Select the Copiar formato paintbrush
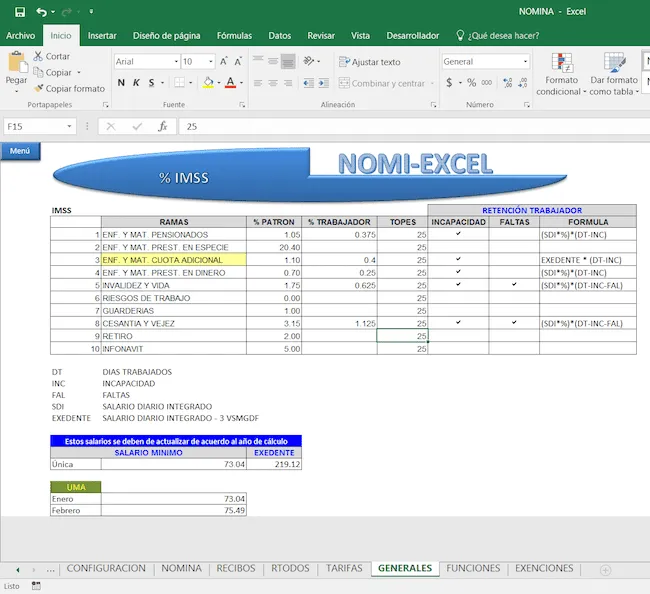Image resolution: width=650 pixels, height=594 pixels. click(37, 89)
